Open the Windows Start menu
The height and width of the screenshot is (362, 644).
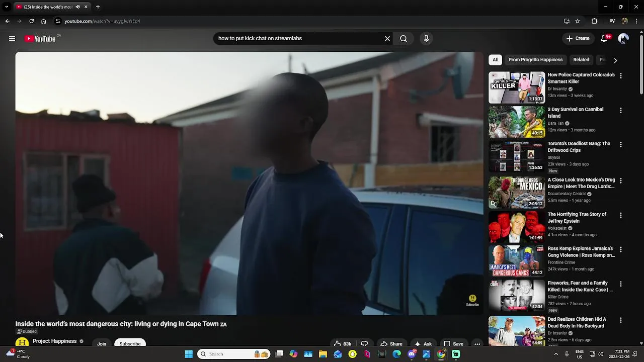click(189, 354)
